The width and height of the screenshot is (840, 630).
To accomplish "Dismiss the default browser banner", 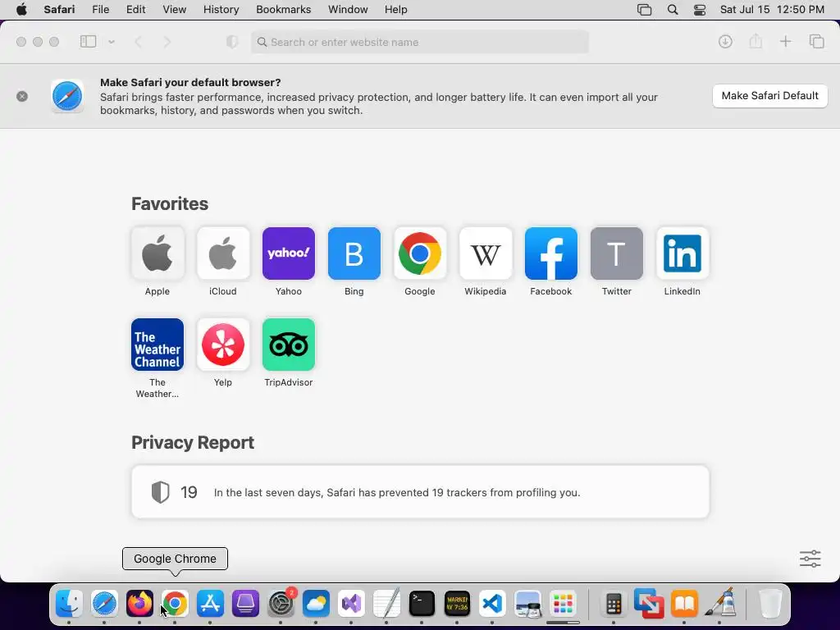I will 22,97.
